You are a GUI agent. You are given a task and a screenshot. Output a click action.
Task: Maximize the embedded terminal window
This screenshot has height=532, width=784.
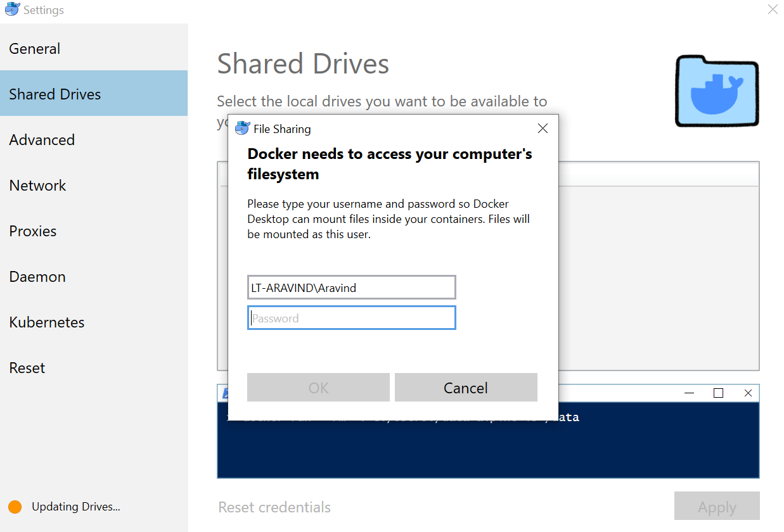point(718,393)
